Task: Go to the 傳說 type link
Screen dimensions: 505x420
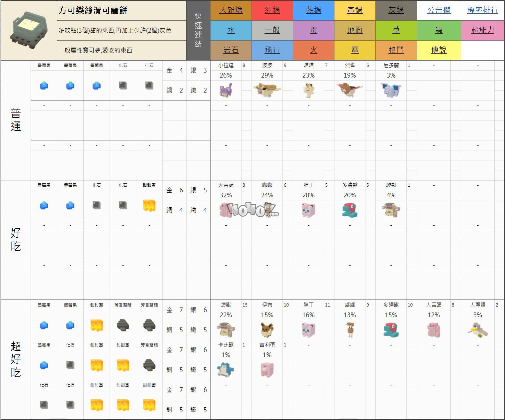Action: tap(439, 50)
